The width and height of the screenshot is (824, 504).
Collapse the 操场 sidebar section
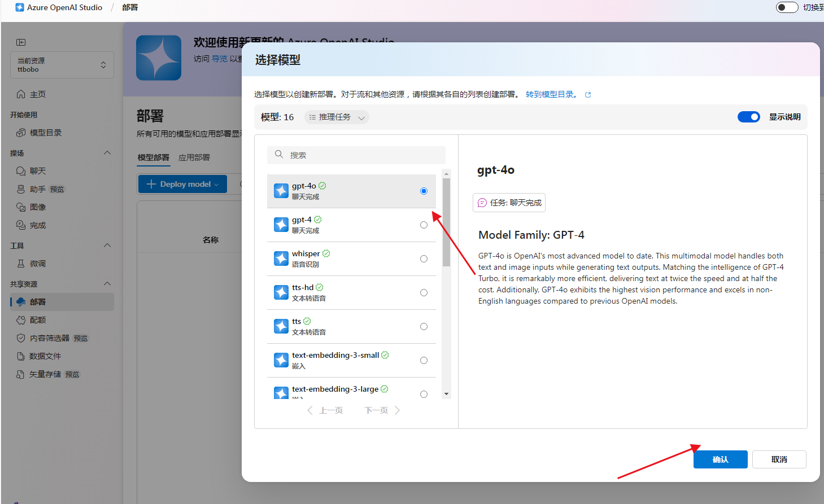coord(107,153)
